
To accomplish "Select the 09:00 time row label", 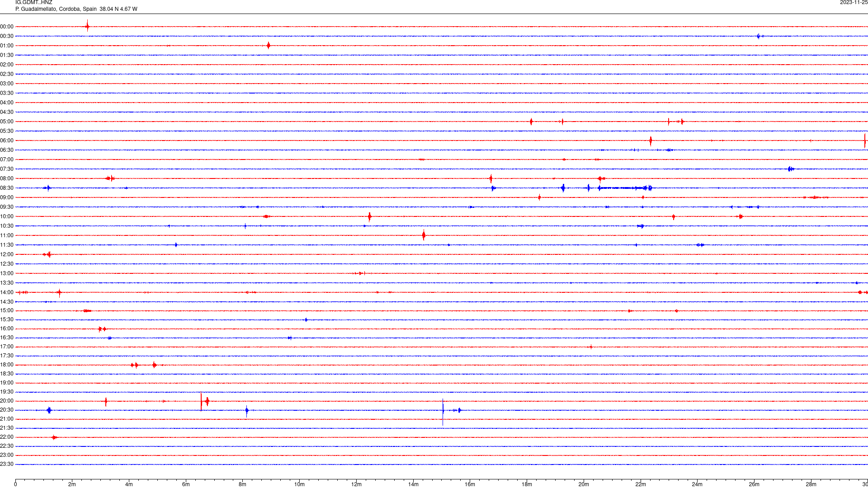I will coord(7,197).
